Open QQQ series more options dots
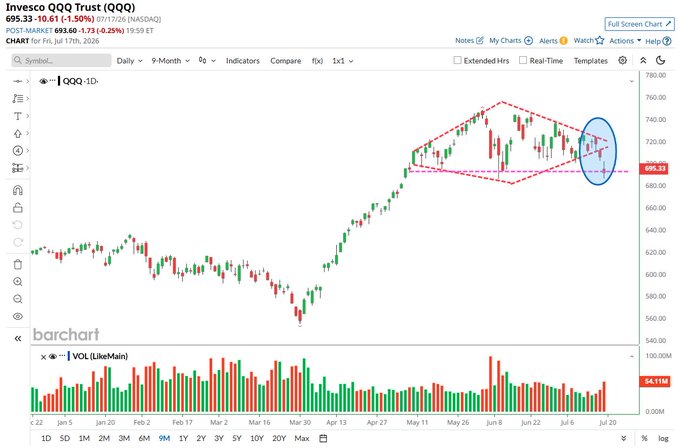This screenshot has width=679, height=448. point(53,81)
